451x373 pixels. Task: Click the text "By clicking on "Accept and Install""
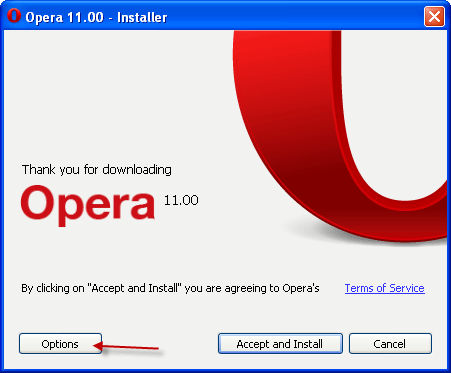pyautogui.click(x=101, y=288)
